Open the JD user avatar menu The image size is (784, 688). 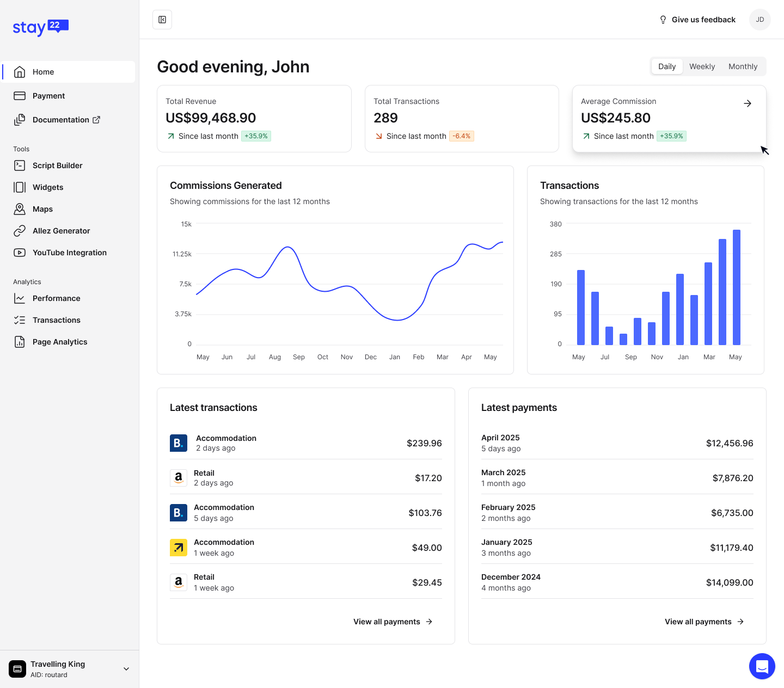pyautogui.click(x=759, y=20)
